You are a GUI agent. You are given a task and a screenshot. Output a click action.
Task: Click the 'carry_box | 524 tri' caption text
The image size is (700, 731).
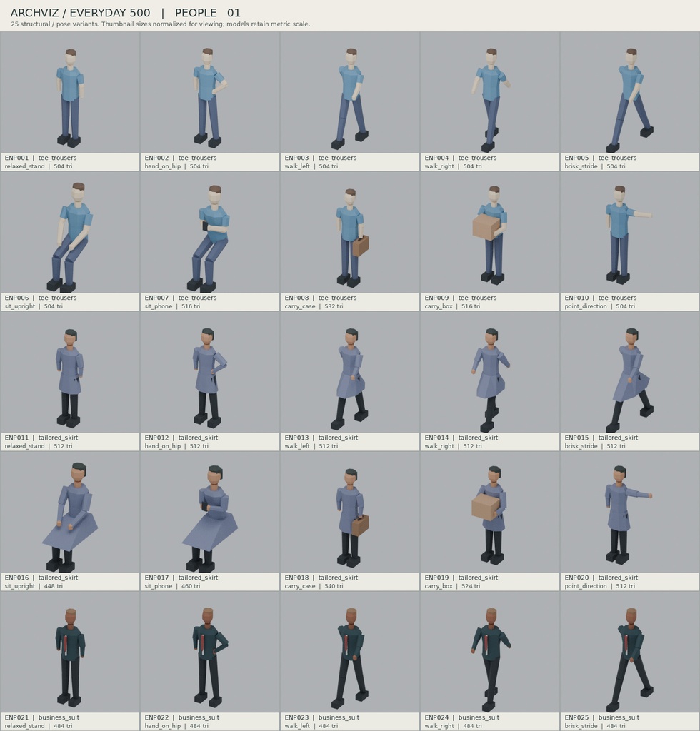click(x=452, y=586)
